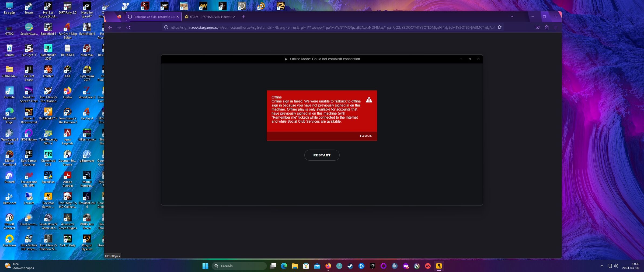644x272 pixels.
Task: Open Battle.net from the taskbar
Action: [361, 266]
